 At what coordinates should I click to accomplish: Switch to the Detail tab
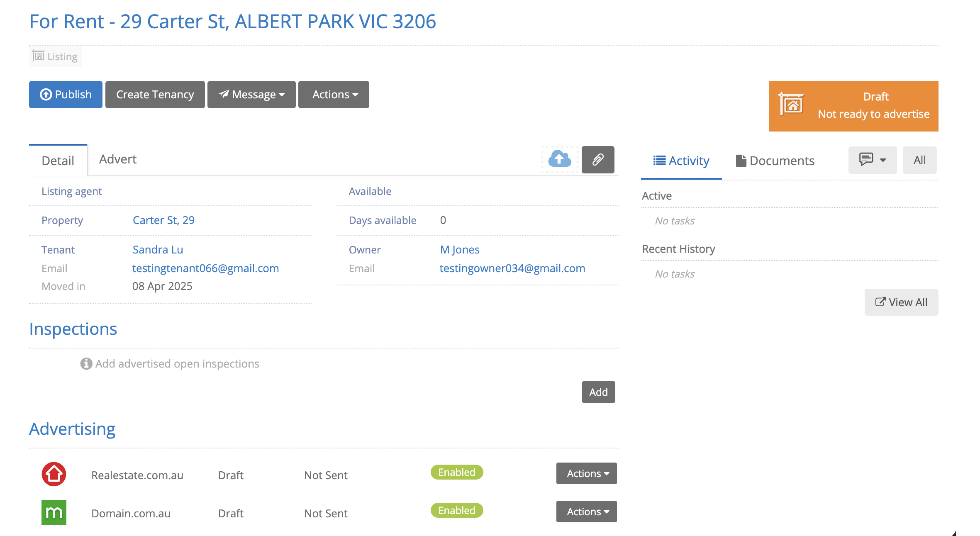point(58,161)
